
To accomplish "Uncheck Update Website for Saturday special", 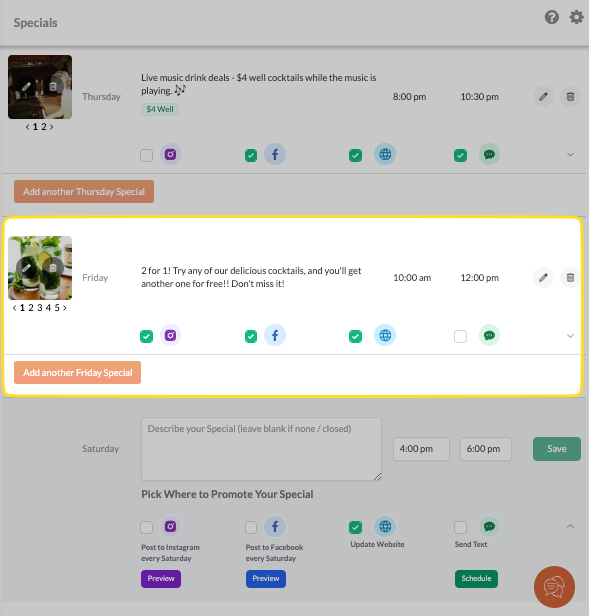I will click(x=355, y=527).
